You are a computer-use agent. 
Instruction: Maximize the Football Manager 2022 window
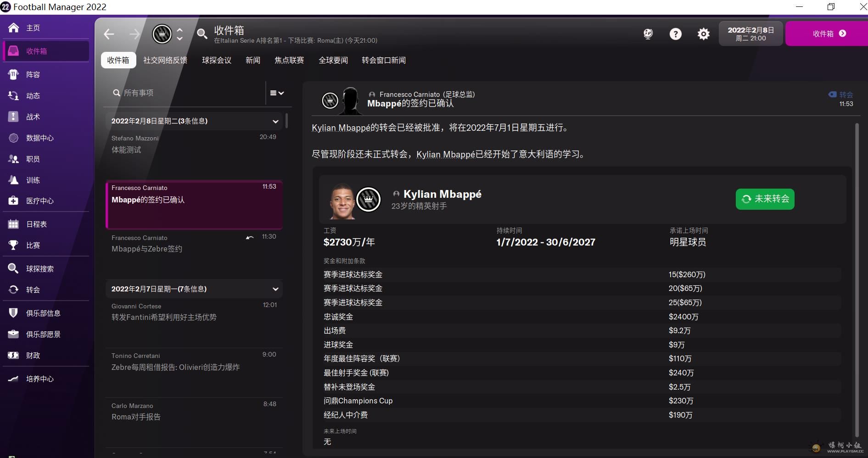(x=831, y=6)
